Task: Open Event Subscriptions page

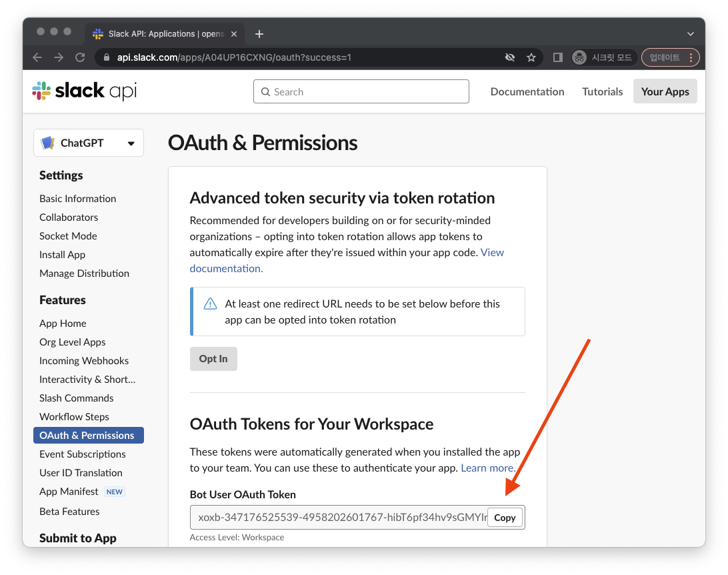Action: [x=83, y=454]
